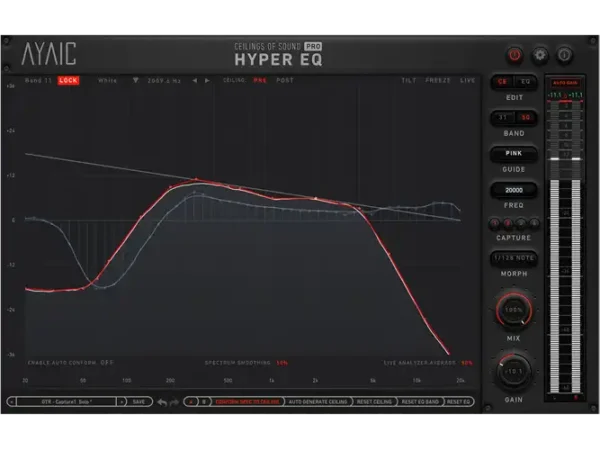Switch Edit mode to EQ
600x450 pixels.
click(525, 82)
